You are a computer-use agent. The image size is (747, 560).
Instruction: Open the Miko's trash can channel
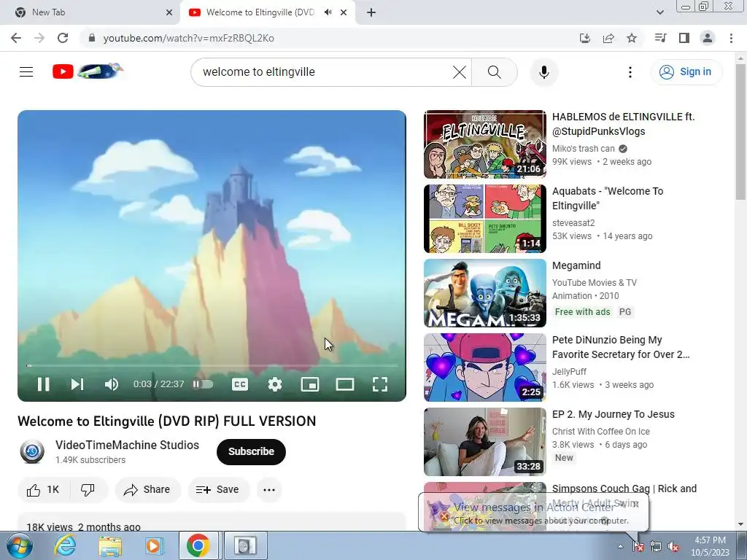click(x=583, y=149)
